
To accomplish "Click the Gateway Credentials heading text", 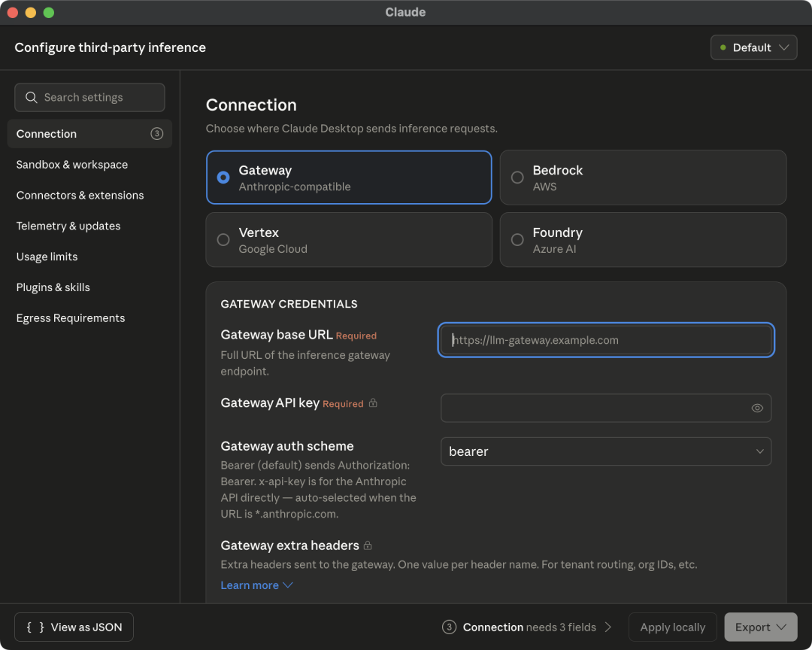I will [x=289, y=304].
